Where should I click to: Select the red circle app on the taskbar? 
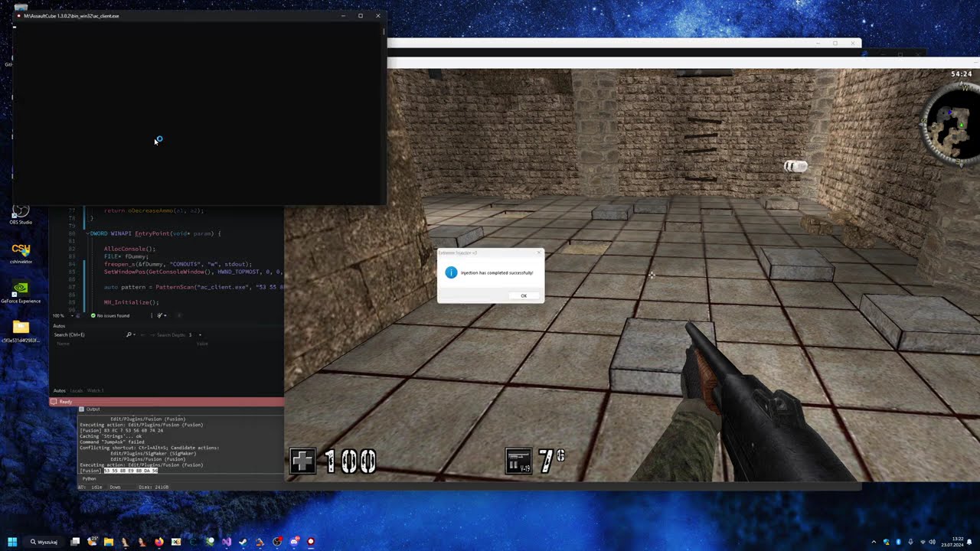click(311, 542)
